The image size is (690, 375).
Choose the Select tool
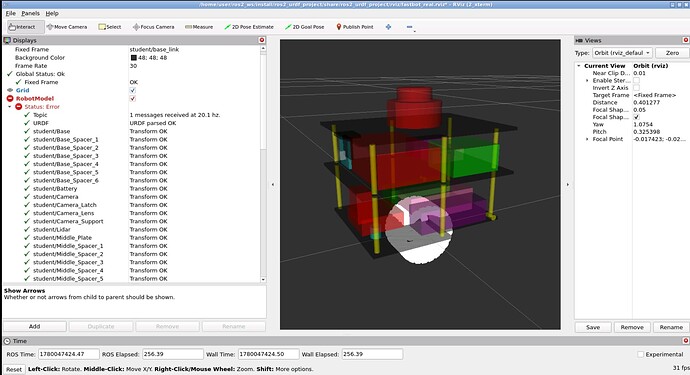pos(110,27)
